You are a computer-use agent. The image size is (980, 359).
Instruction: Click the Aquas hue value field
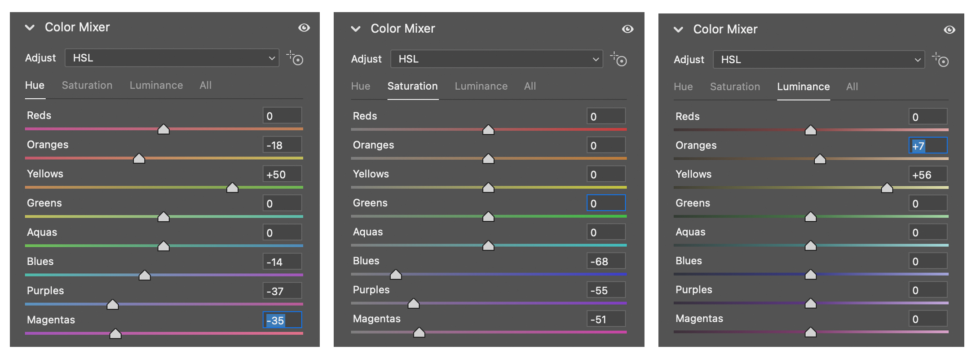[282, 232]
